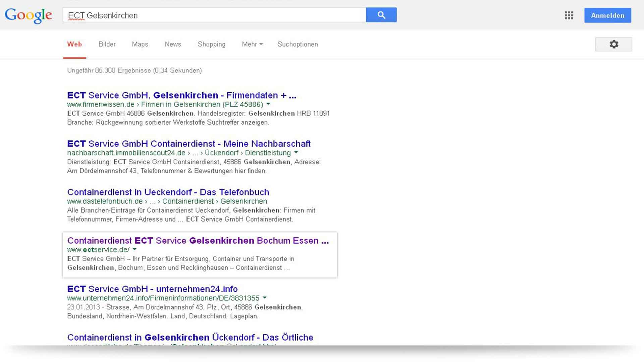Viewport: 644px width, 362px height.
Task: Expand arrow next to firmenwissen.de URL
Action: (268, 104)
